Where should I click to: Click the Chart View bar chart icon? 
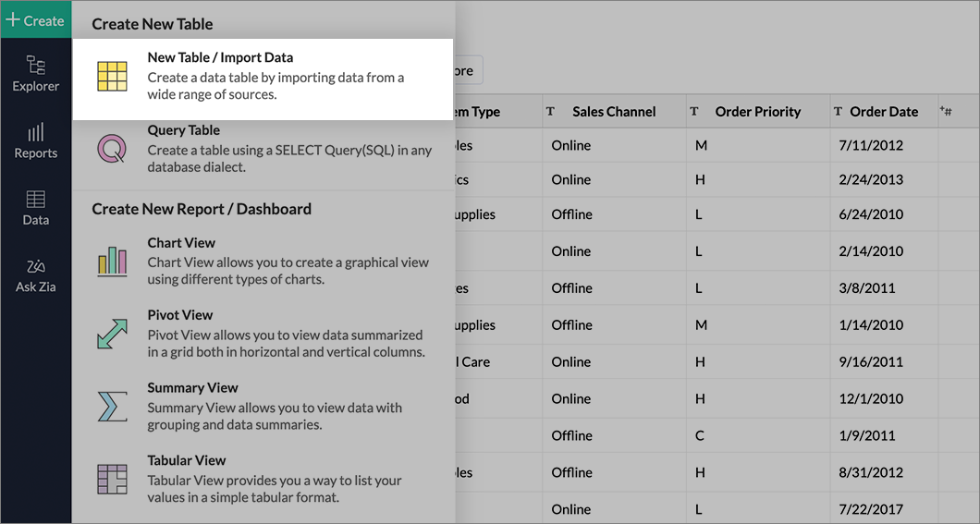[x=112, y=262]
